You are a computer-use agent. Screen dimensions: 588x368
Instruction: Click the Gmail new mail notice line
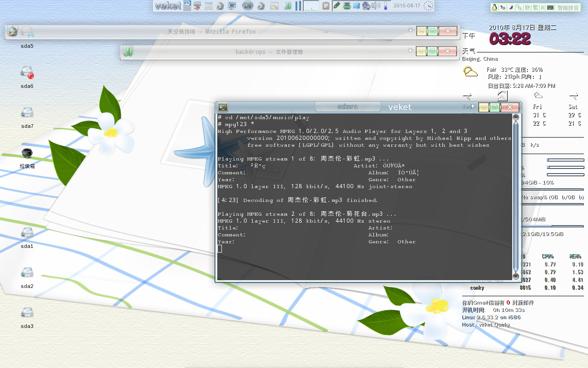click(x=498, y=303)
